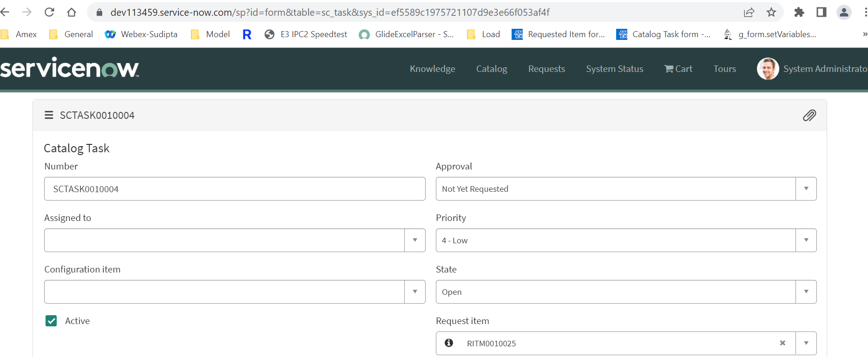
Task: Click into the Number input field
Action: (234, 189)
